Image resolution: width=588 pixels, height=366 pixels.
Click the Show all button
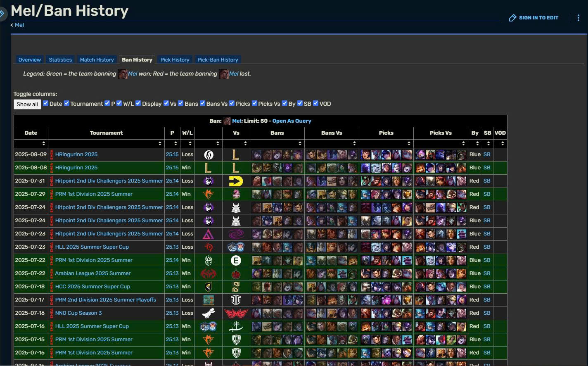(27, 104)
